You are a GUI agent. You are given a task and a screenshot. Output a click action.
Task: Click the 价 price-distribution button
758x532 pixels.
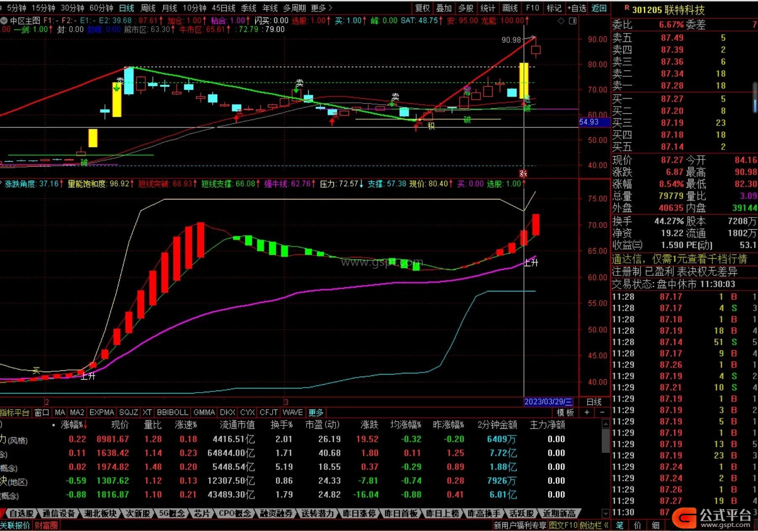tap(637, 525)
